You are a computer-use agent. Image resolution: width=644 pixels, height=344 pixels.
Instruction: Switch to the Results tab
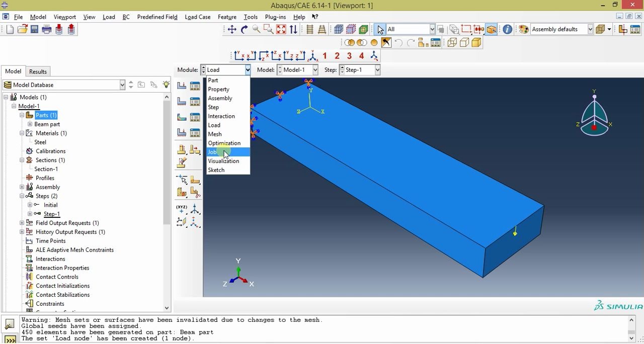click(38, 71)
